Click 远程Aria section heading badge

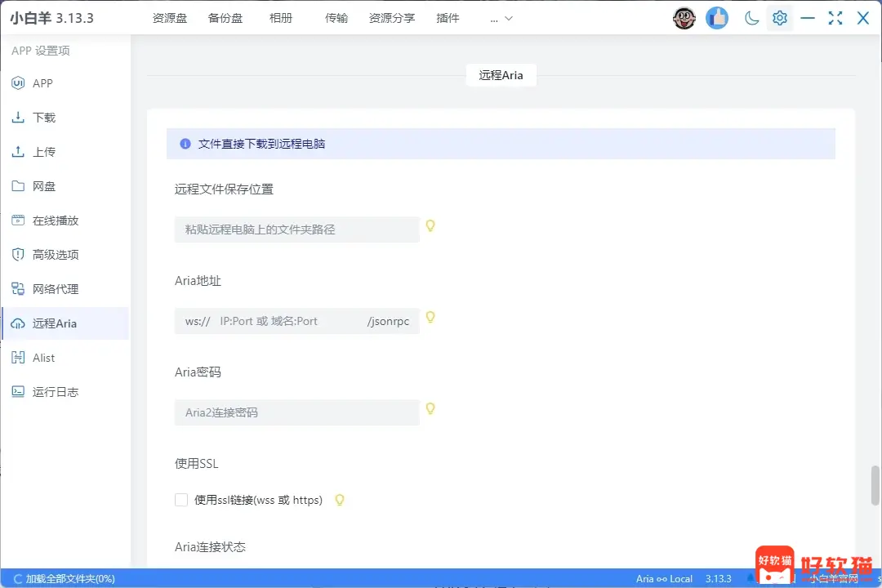point(501,75)
